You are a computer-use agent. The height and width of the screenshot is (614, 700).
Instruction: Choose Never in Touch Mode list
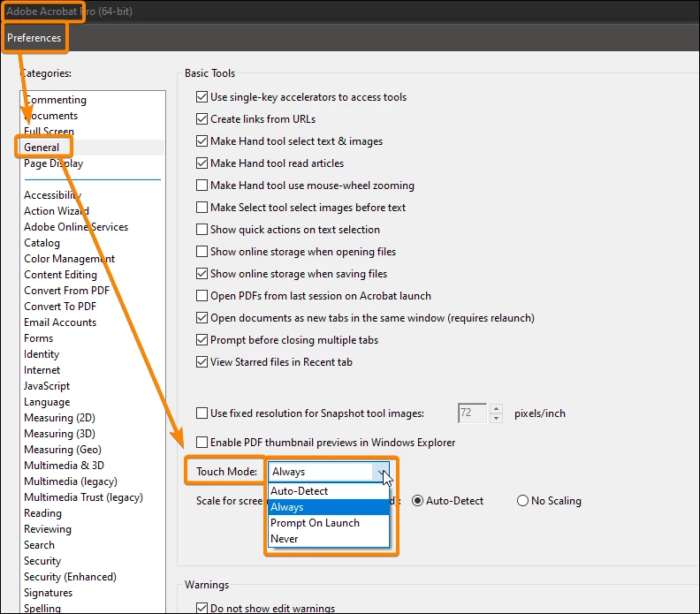(329, 539)
